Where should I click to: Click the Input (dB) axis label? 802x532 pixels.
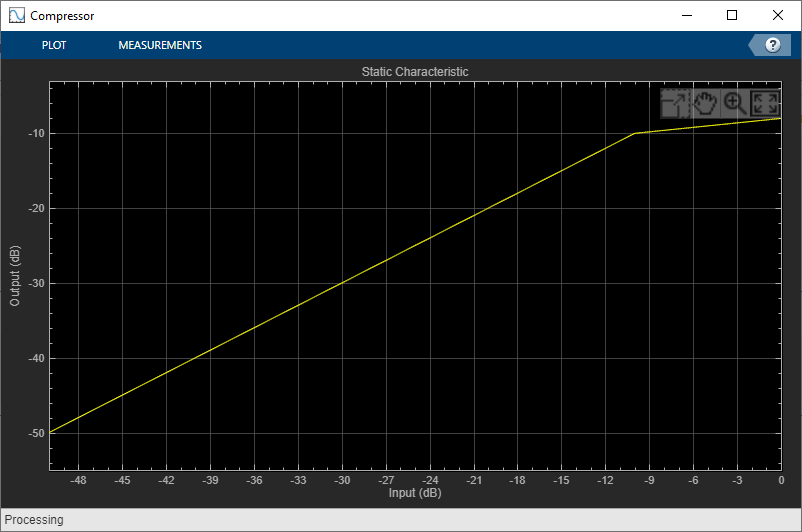click(x=415, y=493)
